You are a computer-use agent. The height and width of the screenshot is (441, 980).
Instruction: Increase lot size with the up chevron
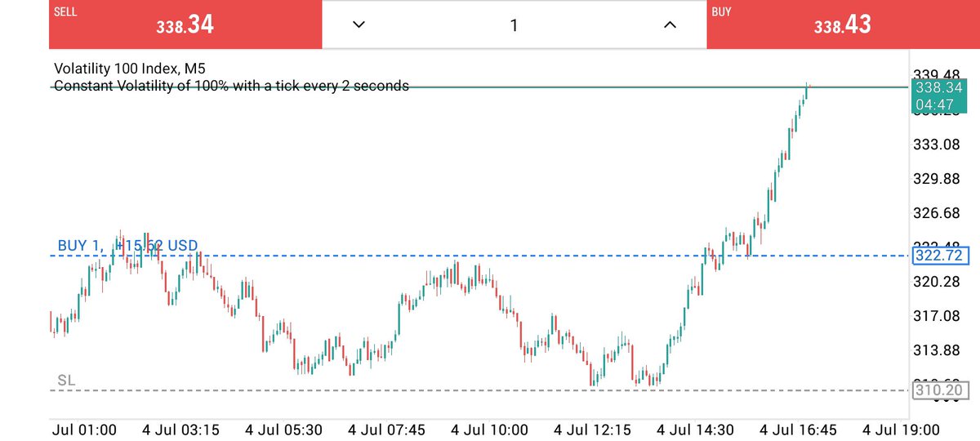click(670, 24)
